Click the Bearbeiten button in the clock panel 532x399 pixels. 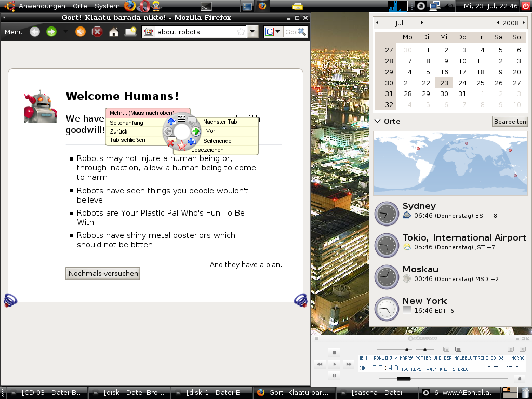click(510, 122)
